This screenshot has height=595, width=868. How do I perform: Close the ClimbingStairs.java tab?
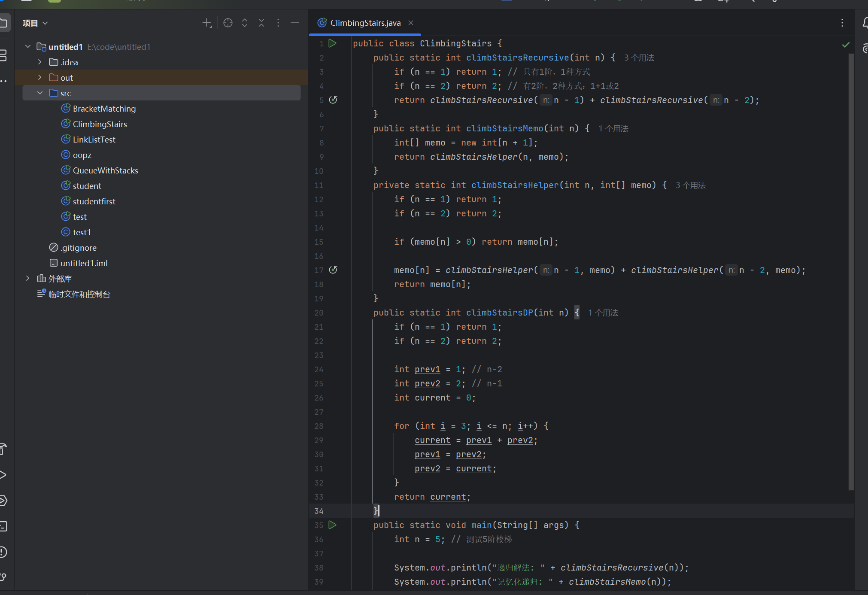[411, 23]
